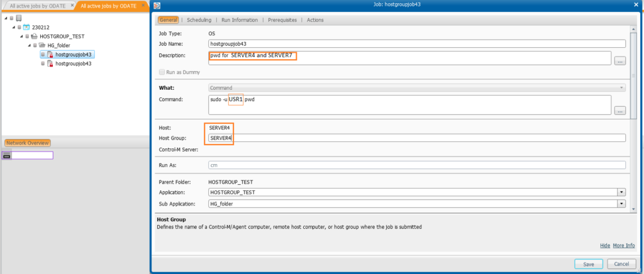Open the Sub Application dropdown arrow
Viewport: 644px width, 274px height.
pyautogui.click(x=622, y=204)
